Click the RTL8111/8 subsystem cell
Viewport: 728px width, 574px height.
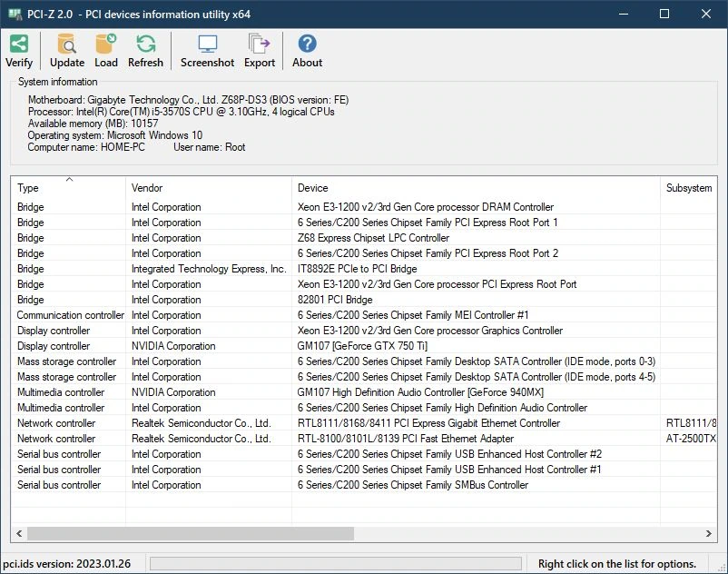[692, 422]
